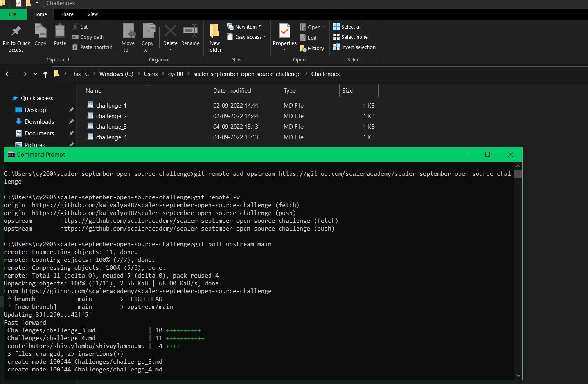Click the Cut scissors command
Viewport: 588px width, 384px height.
[80, 27]
